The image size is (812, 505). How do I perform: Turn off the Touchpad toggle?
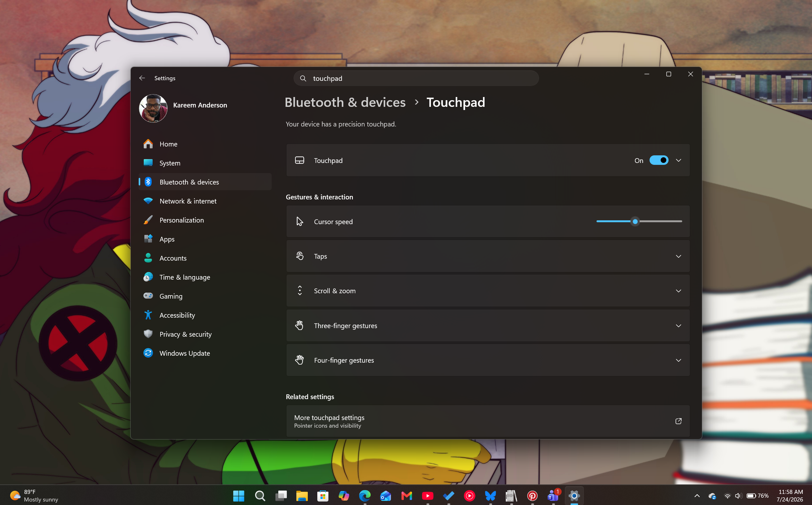pos(658,160)
